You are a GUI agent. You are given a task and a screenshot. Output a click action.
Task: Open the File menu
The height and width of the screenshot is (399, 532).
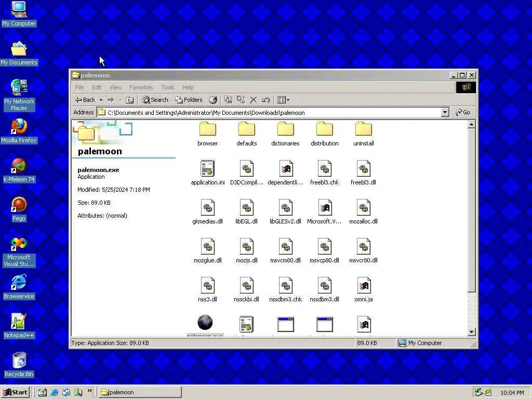click(79, 87)
